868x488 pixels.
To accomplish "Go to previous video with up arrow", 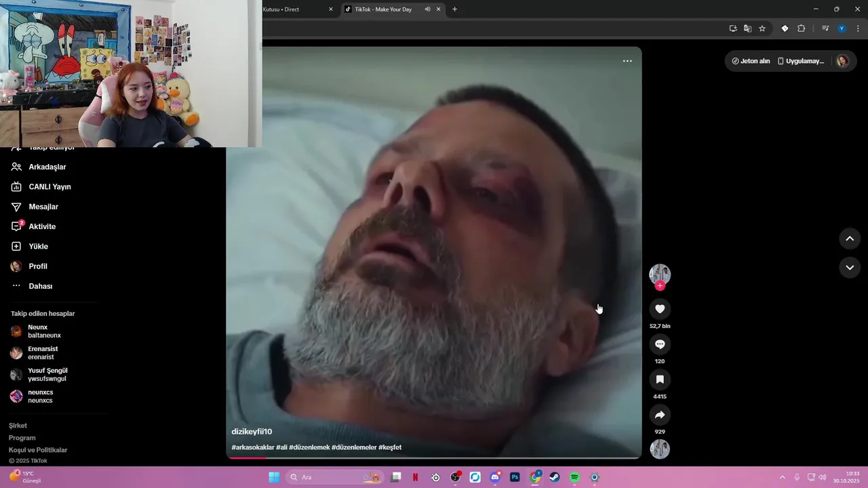I will [850, 239].
